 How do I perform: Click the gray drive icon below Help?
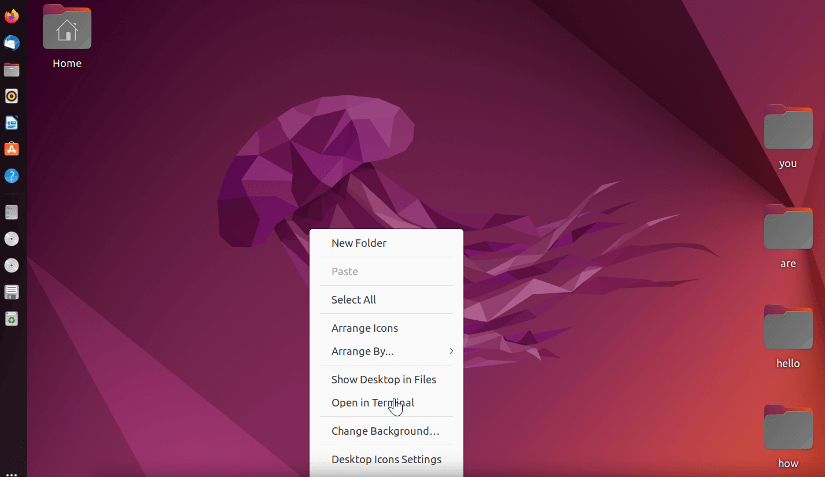pos(12,212)
